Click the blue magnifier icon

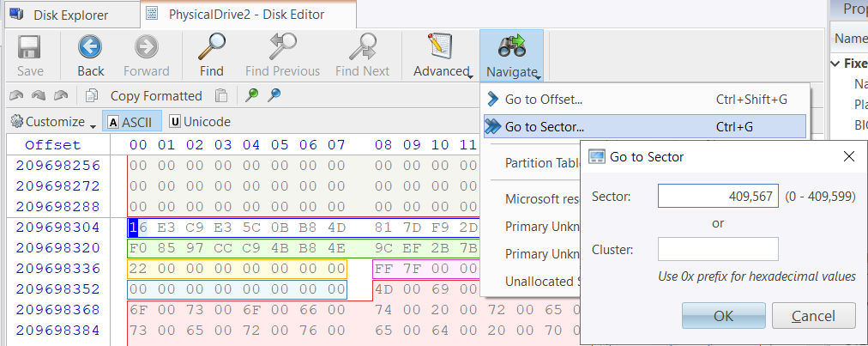(274, 96)
